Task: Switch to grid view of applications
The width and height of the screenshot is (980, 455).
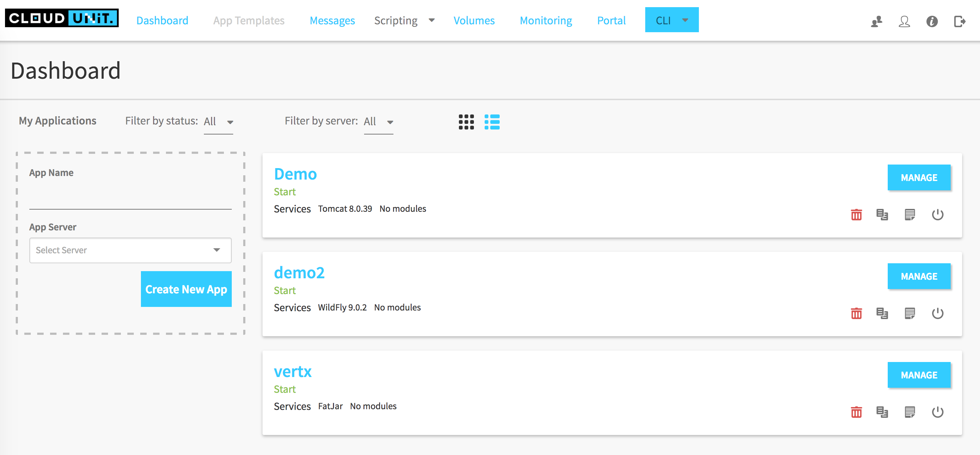Action: click(x=466, y=122)
